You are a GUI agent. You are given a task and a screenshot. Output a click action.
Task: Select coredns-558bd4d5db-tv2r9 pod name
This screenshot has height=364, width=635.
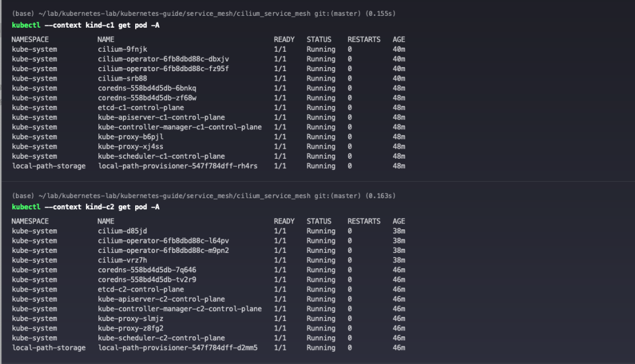[147, 280]
